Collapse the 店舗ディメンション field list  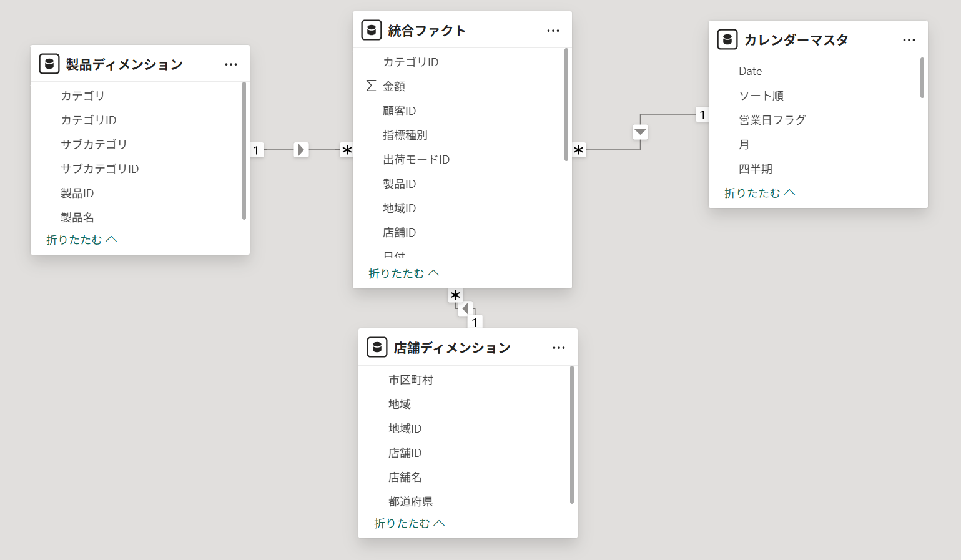click(x=409, y=523)
